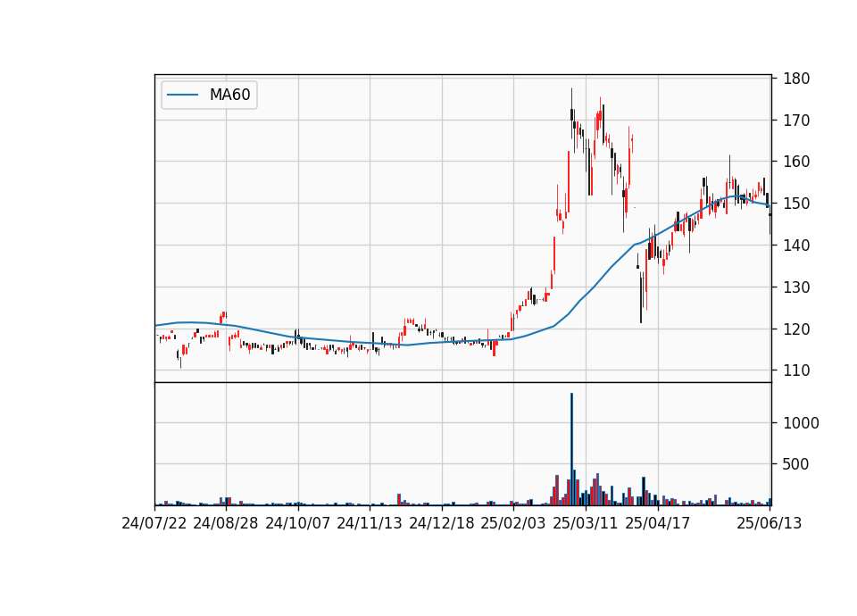Click the 25/02/03 date label
Viewport: 857px width, 616px height.
(x=513, y=523)
